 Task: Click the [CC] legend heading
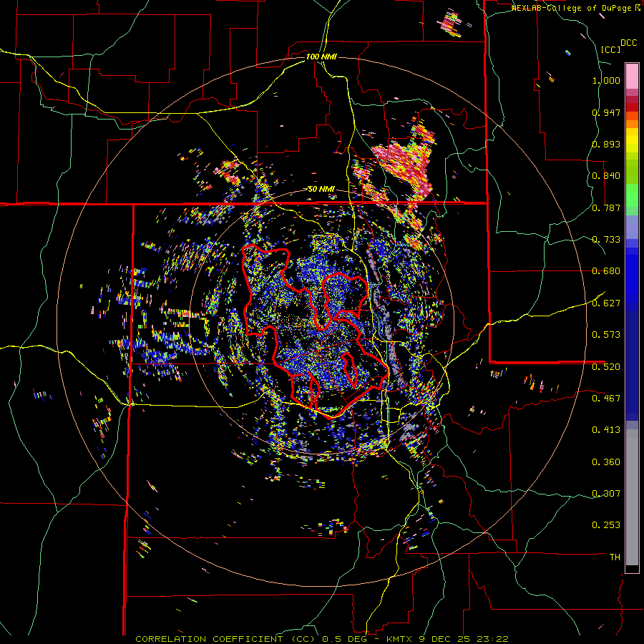pos(610,49)
